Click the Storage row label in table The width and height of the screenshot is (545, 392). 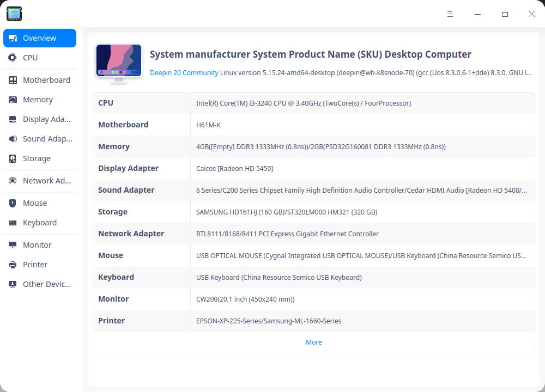113,212
